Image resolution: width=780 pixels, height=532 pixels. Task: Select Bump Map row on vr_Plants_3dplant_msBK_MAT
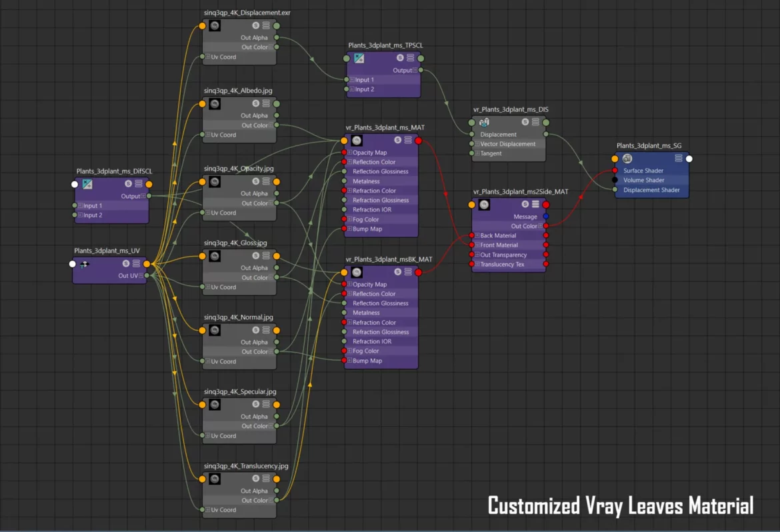tap(367, 361)
